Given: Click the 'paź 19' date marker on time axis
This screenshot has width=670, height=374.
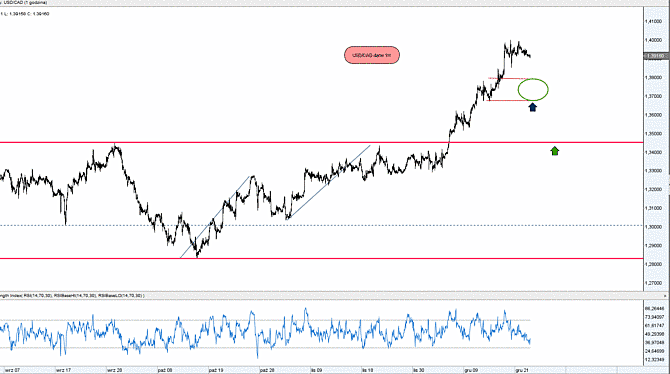Looking at the screenshot, I should tap(216, 370).
